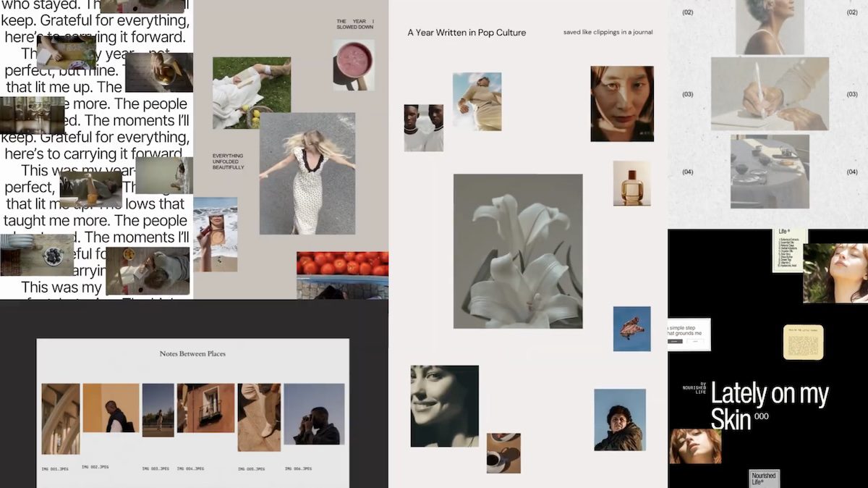Click the 'Notes Between Places' heading
This screenshot has width=868, height=488.
192,354
